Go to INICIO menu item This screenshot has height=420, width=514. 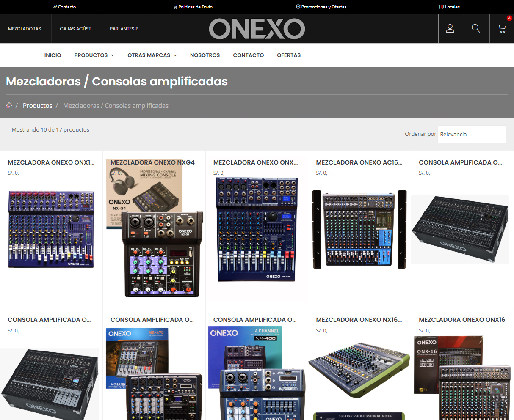(53, 55)
